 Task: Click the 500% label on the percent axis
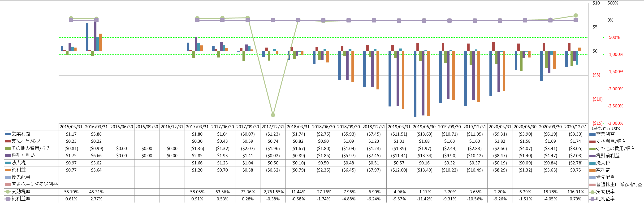tap(613, 3)
